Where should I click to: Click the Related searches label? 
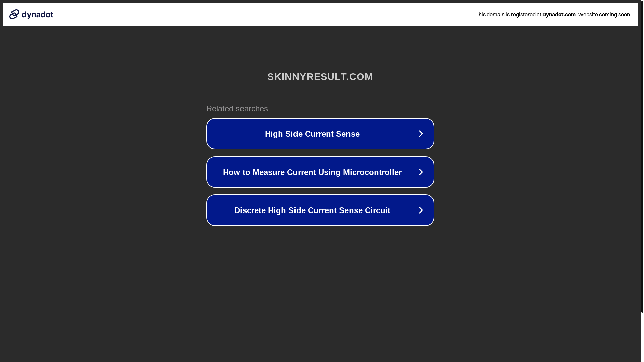[237, 109]
